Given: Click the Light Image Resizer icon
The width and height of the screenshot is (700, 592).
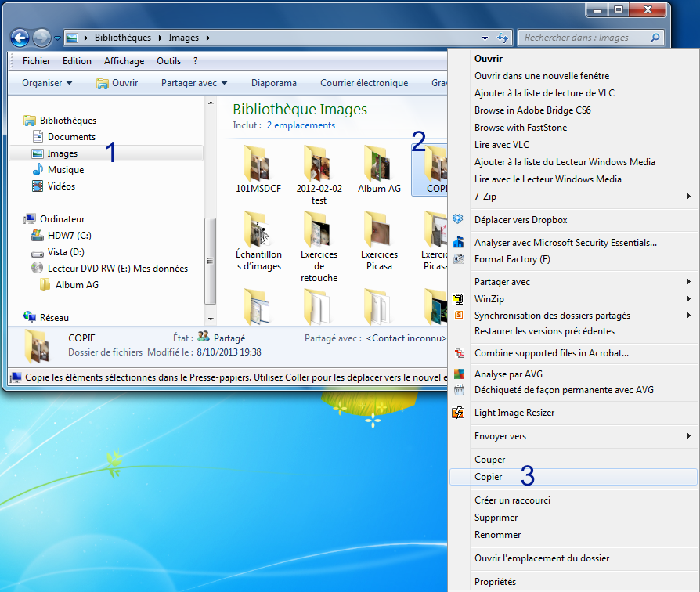Looking at the screenshot, I should (459, 413).
